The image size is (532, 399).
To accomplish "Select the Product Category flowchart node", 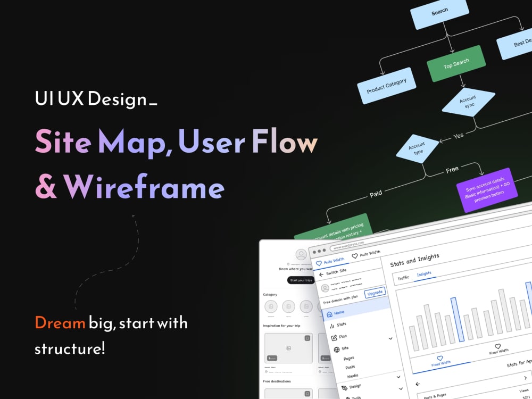I will coord(386,86).
